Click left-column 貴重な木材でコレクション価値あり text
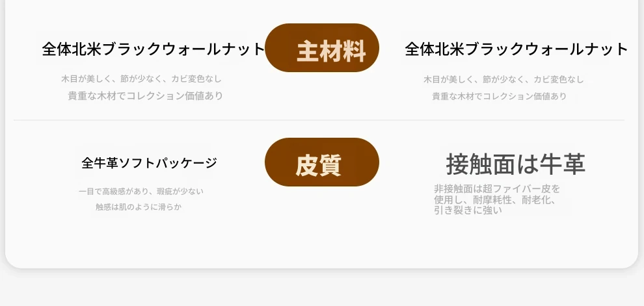This screenshot has width=644, height=306. [145, 96]
